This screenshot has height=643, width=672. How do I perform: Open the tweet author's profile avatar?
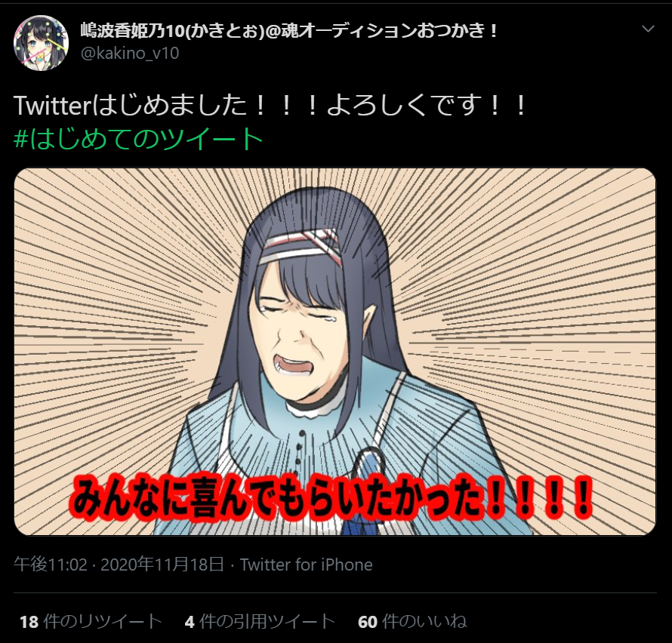click(x=41, y=43)
